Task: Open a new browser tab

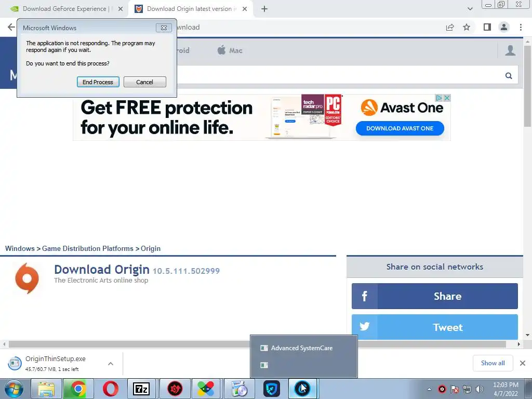Action: [264, 9]
